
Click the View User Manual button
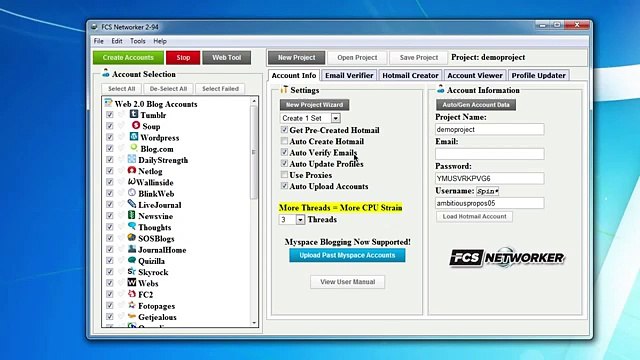[x=347, y=282]
